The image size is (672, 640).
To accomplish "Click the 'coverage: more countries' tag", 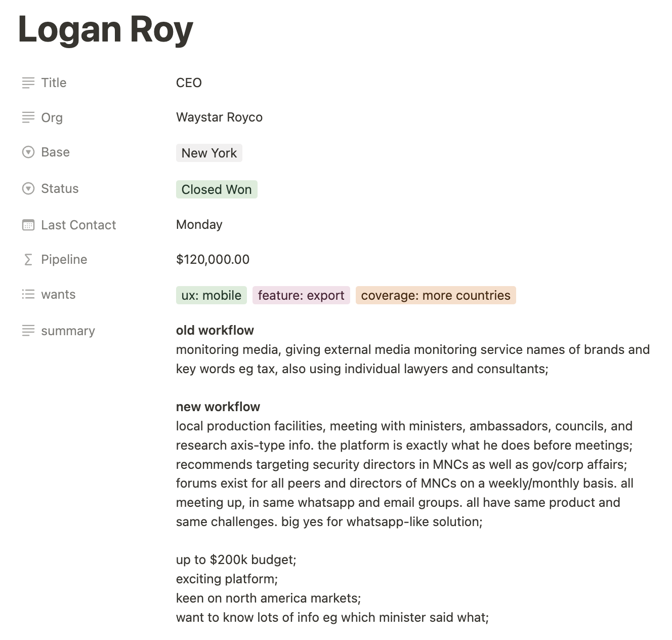I will (435, 295).
